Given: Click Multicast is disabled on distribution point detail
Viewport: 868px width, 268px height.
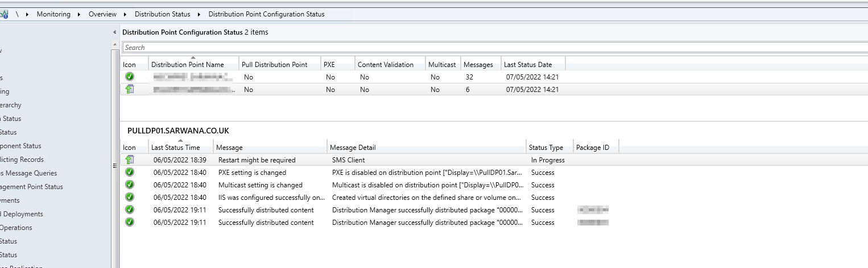Looking at the screenshot, I should click(x=427, y=185).
